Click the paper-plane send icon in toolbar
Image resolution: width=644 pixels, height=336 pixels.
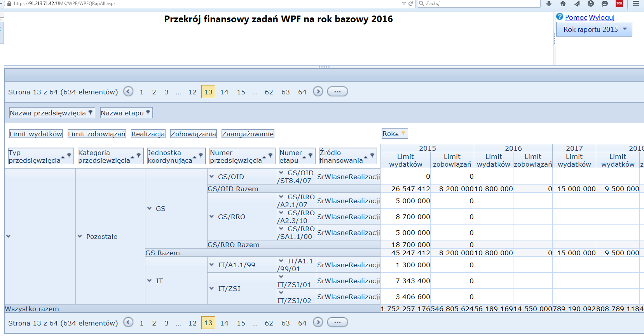(x=577, y=3)
